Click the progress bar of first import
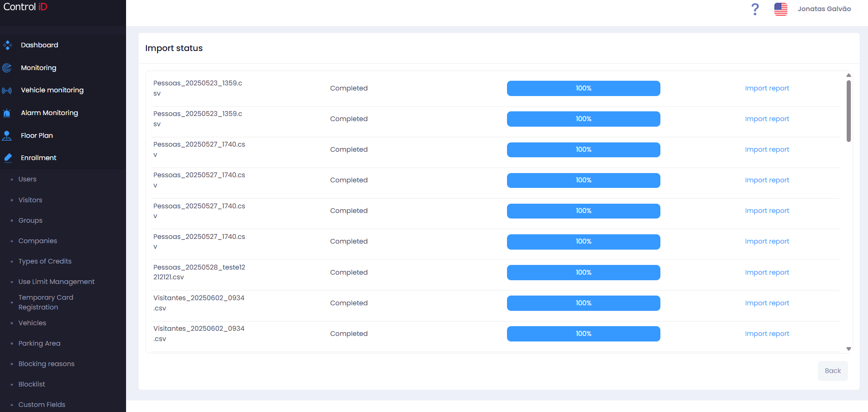The width and height of the screenshot is (868, 412). point(583,88)
